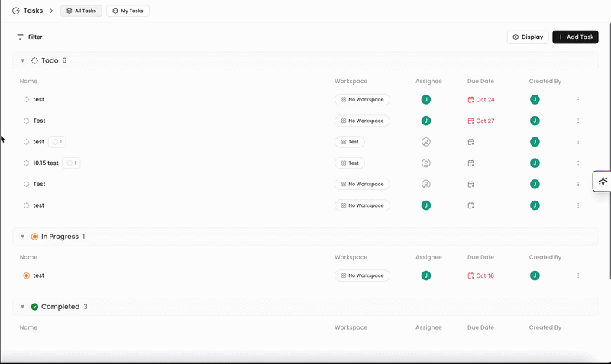This screenshot has width=611, height=364.
Task: Open the more options menu for Oct 24 task
Action: coord(578,100)
